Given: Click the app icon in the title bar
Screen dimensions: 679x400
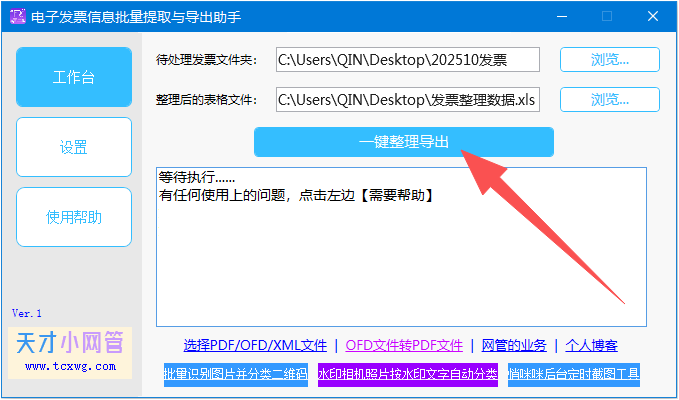Looking at the screenshot, I should click(x=18, y=16).
